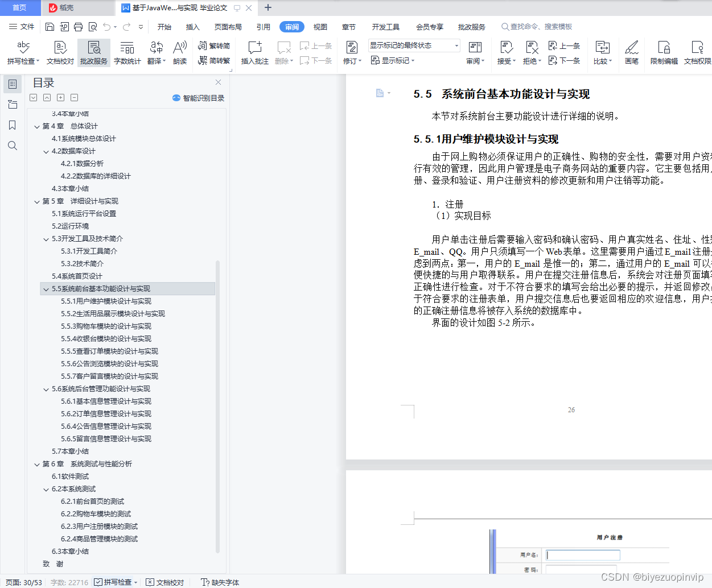Go to next revision 下一条 beside 拒绝
The height and width of the screenshot is (588, 712).
(564, 60)
